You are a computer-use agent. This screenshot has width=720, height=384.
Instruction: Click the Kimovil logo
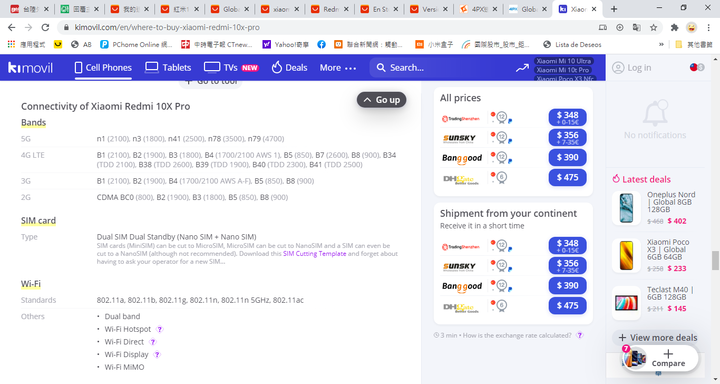30,68
